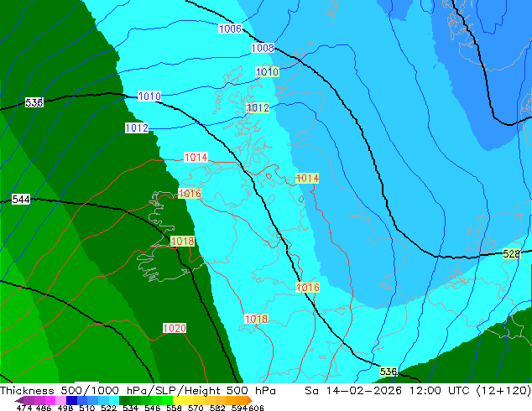Click the 474 legend value

click(x=24, y=408)
